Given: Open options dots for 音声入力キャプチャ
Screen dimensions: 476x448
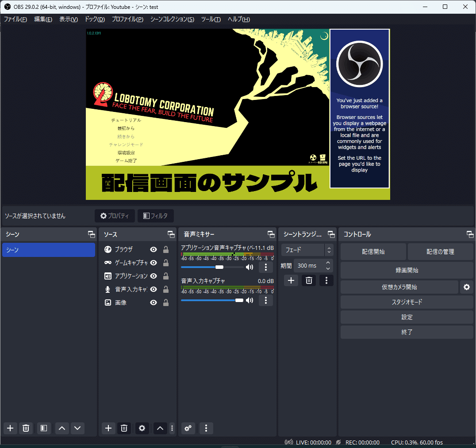Looking at the screenshot, I should tap(266, 300).
